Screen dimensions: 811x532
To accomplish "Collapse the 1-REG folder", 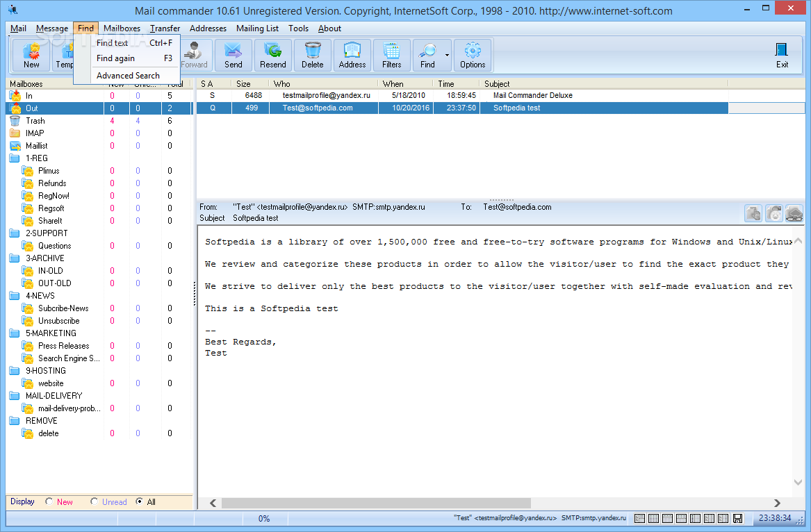I will [15, 158].
